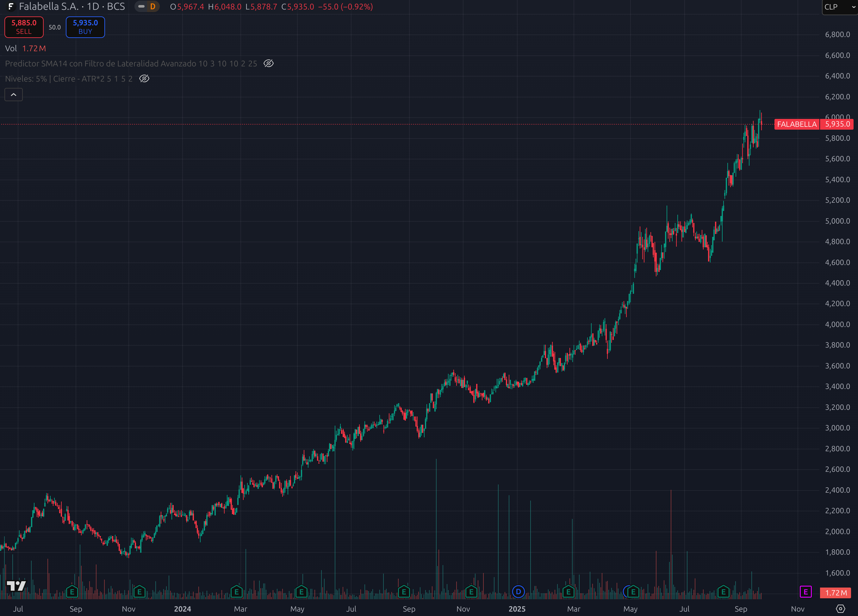Screen dimensions: 858x616
Task: Collapse the indicator legend with chevron
Action: [x=14, y=95]
